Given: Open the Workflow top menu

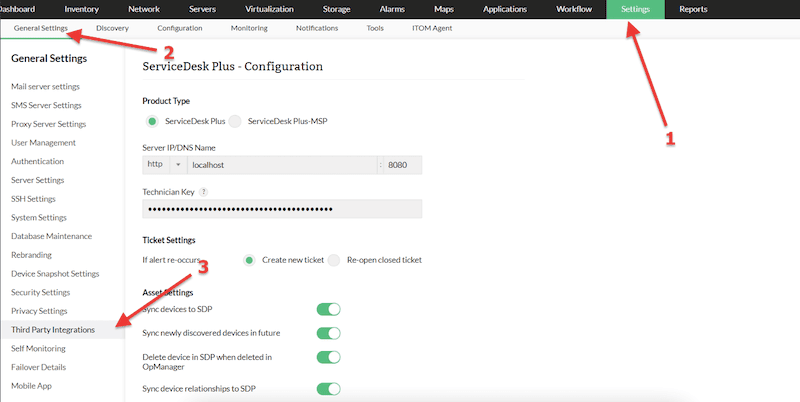Looking at the screenshot, I should (x=574, y=9).
